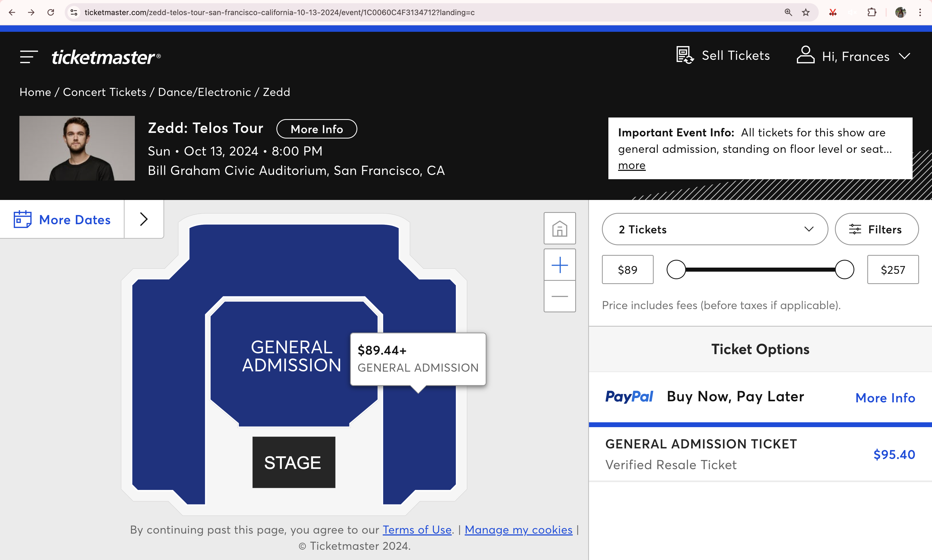
Task: Expand the Hi, Frances account dropdown
Action: [x=904, y=56]
